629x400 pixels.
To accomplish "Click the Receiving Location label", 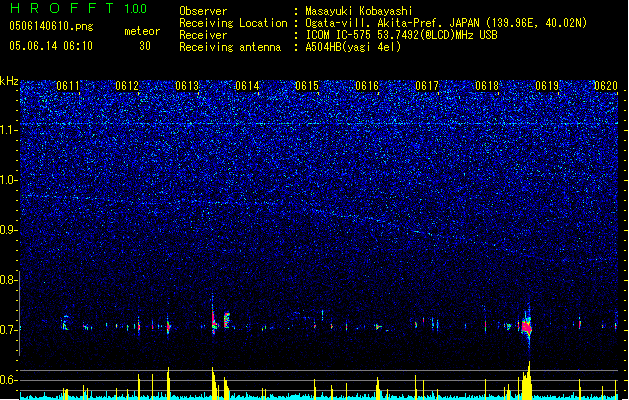I will 233,23.
